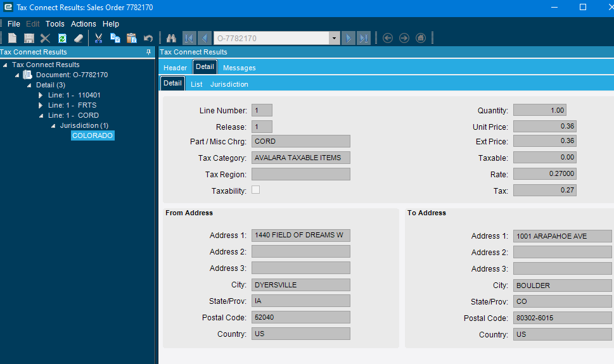Click the Part / Misc Chrg field

coord(301,141)
